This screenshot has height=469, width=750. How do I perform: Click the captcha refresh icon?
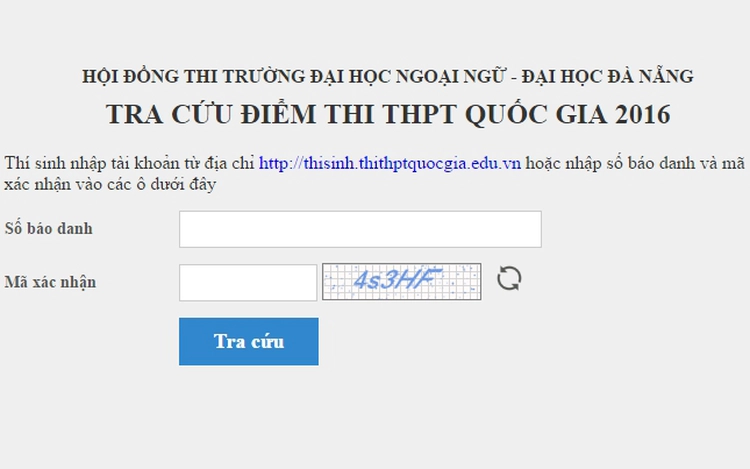(x=509, y=279)
